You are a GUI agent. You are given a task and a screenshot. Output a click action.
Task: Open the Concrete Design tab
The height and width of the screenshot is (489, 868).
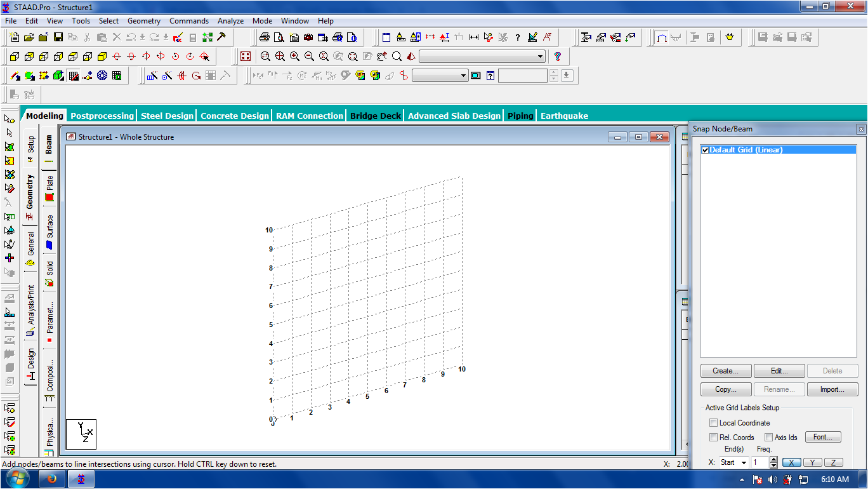(235, 116)
